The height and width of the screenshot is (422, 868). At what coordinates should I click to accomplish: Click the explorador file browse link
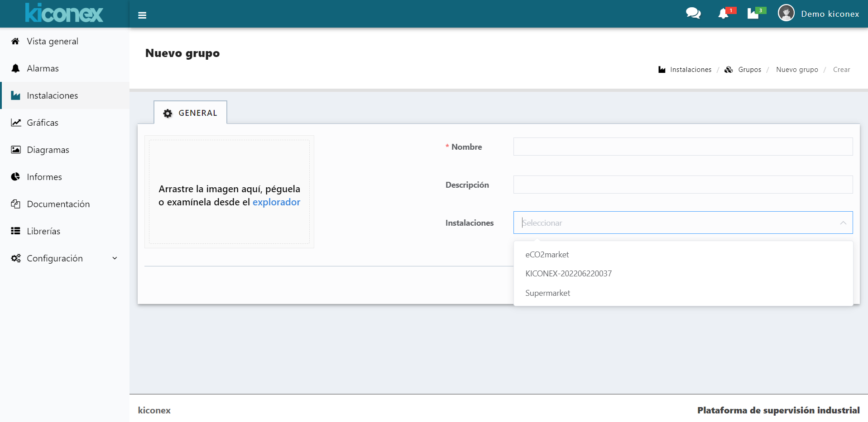pos(276,202)
